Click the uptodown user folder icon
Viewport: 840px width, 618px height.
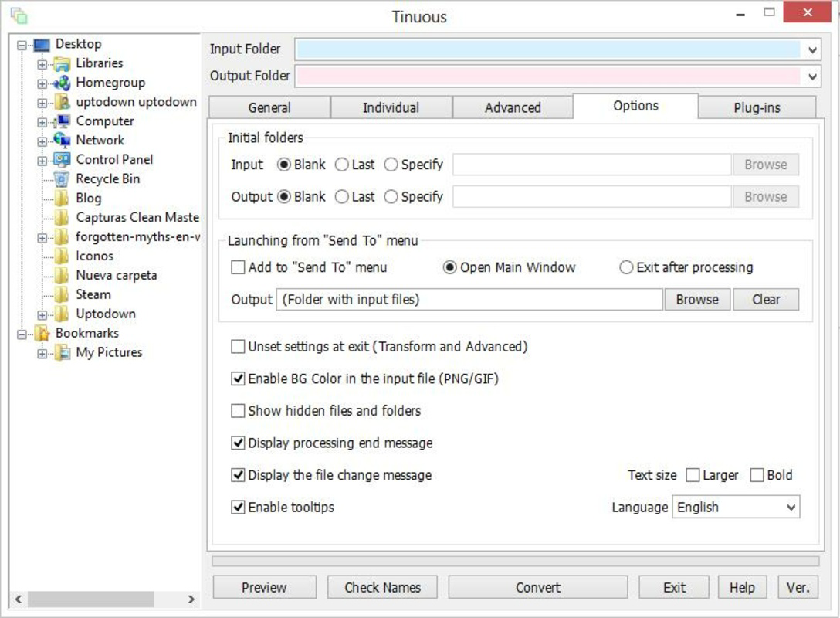[62, 103]
